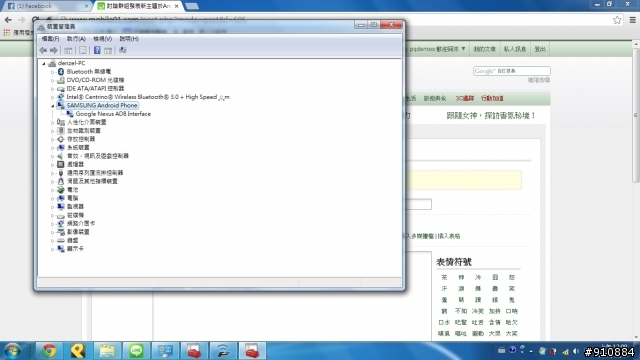Expand the Intel Centrino Wireless Bluetooth node
The image size is (640, 360).
(x=53, y=97)
